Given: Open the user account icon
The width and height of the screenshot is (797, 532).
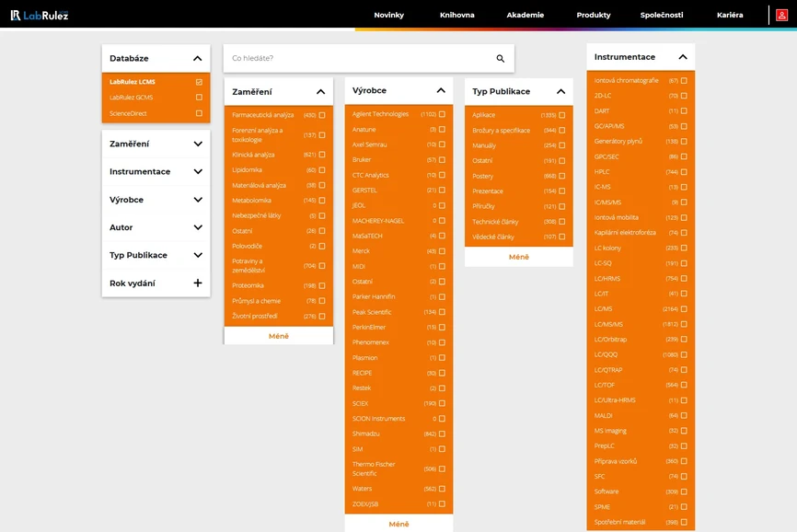Looking at the screenshot, I should click(x=781, y=15).
